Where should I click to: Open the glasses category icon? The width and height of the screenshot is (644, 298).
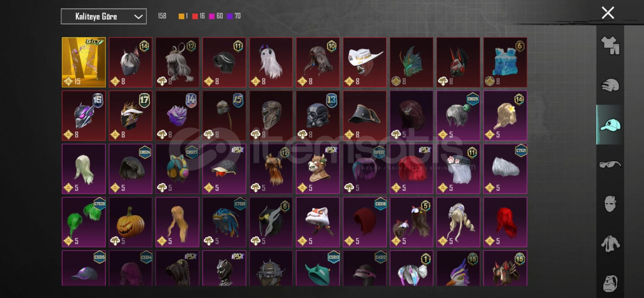[610, 164]
